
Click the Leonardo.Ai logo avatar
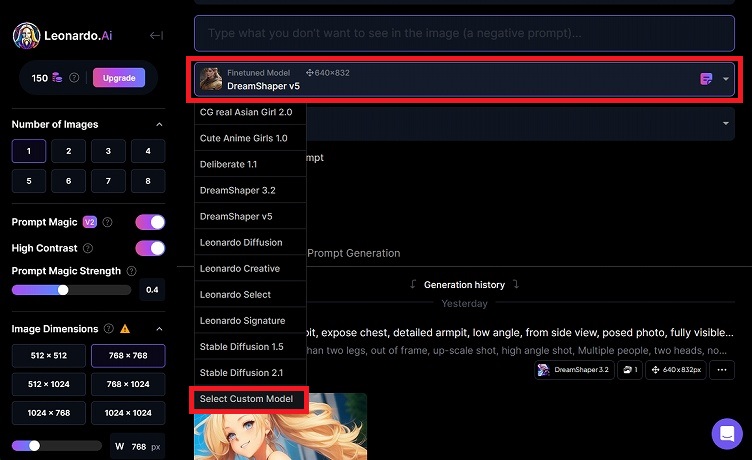(x=26, y=35)
